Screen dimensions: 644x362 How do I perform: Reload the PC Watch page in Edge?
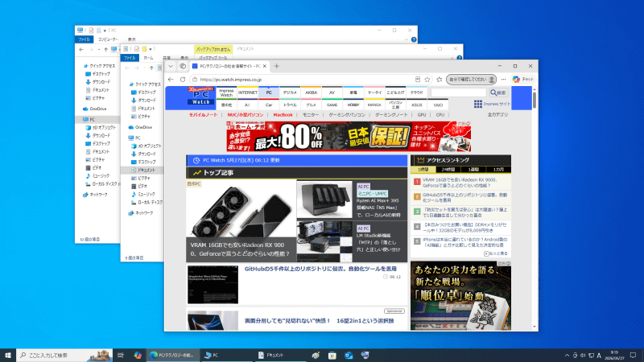pos(183,80)
